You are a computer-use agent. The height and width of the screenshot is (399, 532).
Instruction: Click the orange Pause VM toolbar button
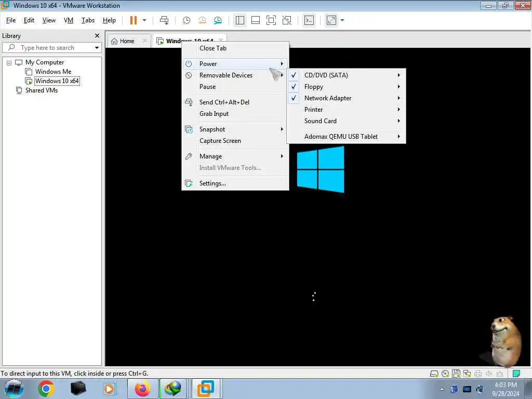[134, 20]
